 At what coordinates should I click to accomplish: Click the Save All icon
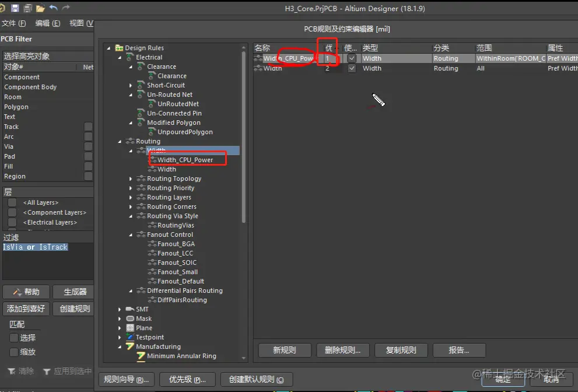[27, 8]
